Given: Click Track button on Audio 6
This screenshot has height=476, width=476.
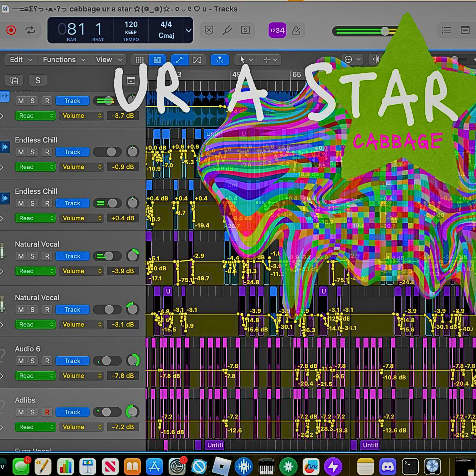Looking at the screenshot, I should [73, 361].
